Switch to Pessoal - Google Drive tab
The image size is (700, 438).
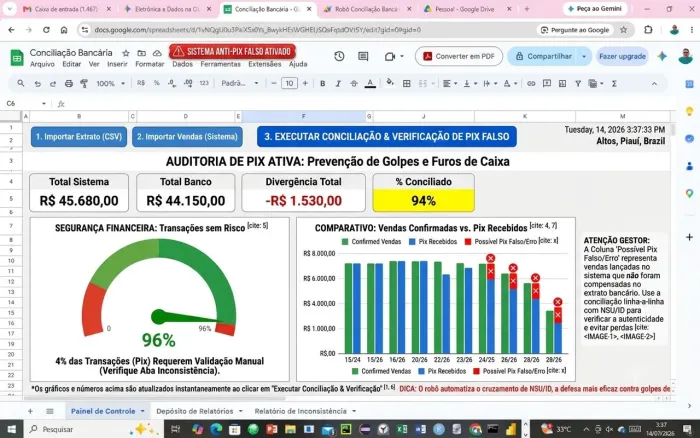[x=464, y=9]
